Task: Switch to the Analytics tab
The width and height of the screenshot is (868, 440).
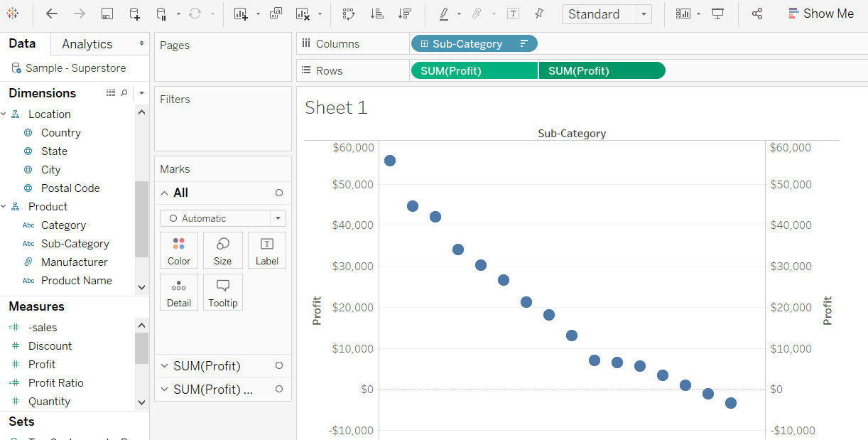Action: tap(87, 44)
